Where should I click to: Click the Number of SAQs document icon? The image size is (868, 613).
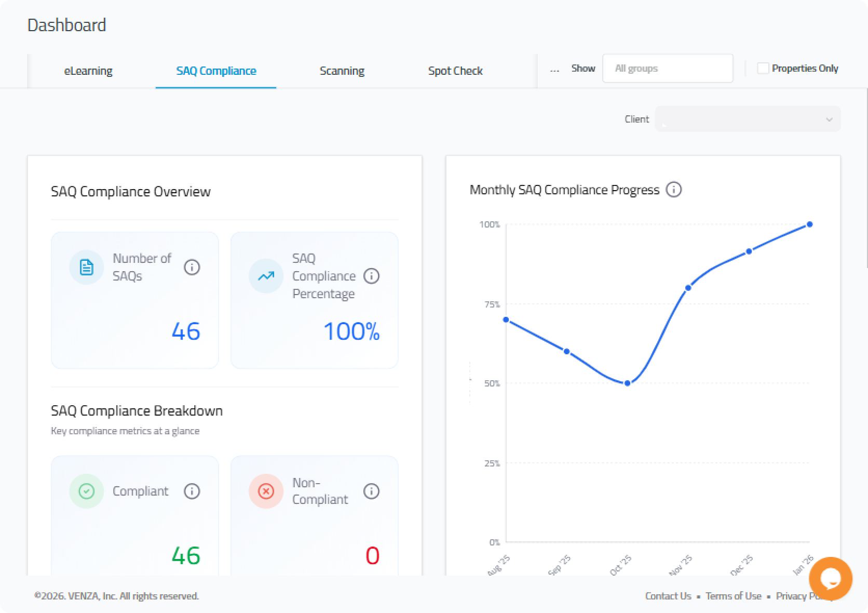tap(86, 268)
